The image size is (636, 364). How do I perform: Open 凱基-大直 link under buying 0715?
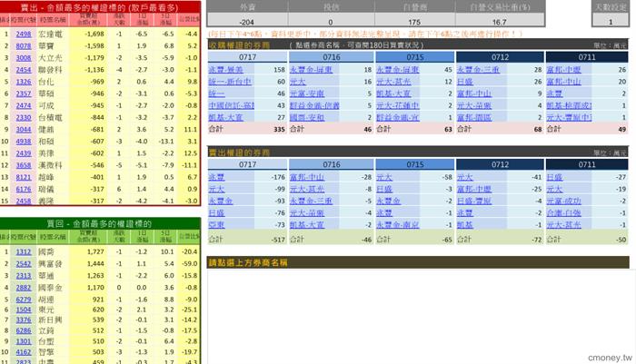[x=393, y=93]
